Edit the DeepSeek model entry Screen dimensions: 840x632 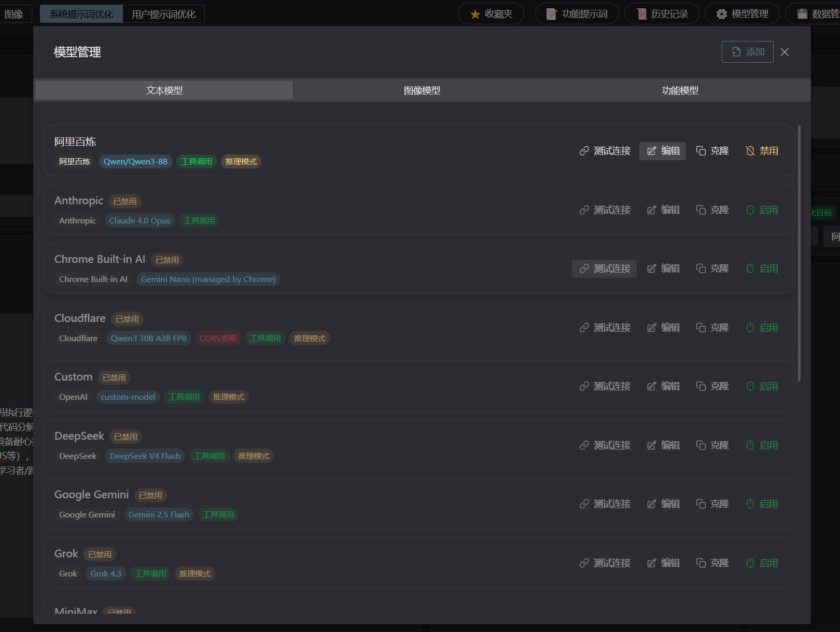[x=663, y=445]
